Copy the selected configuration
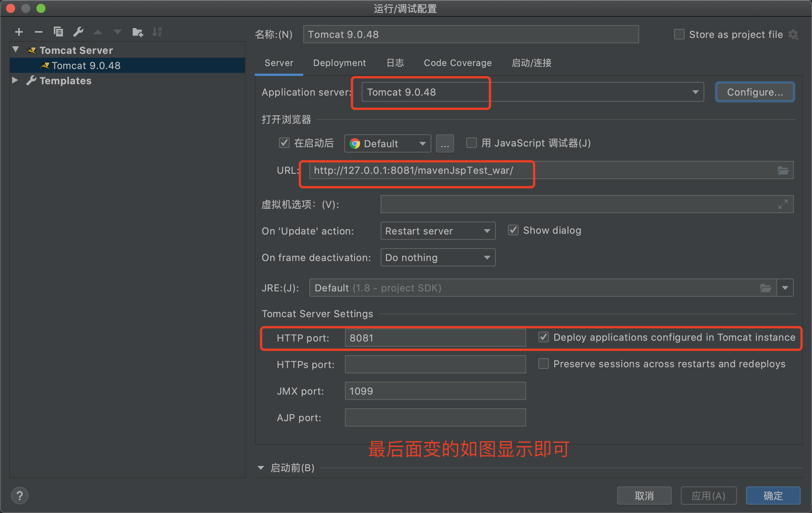The width and height of the screenshot is (812, 513). (58, 32)
